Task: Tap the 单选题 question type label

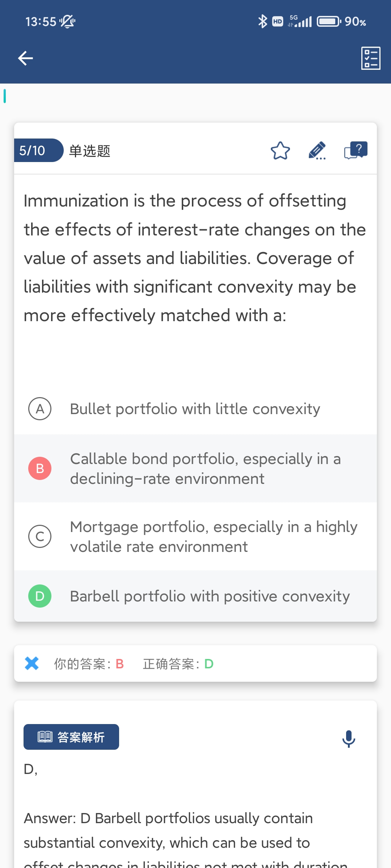Action: [90, 151]
